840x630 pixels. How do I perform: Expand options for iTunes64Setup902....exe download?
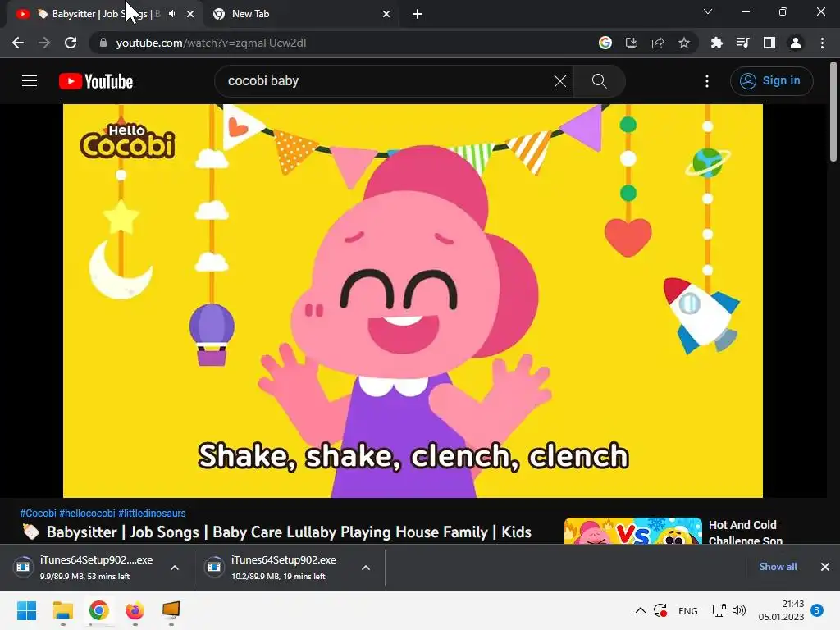pos(175,568)
